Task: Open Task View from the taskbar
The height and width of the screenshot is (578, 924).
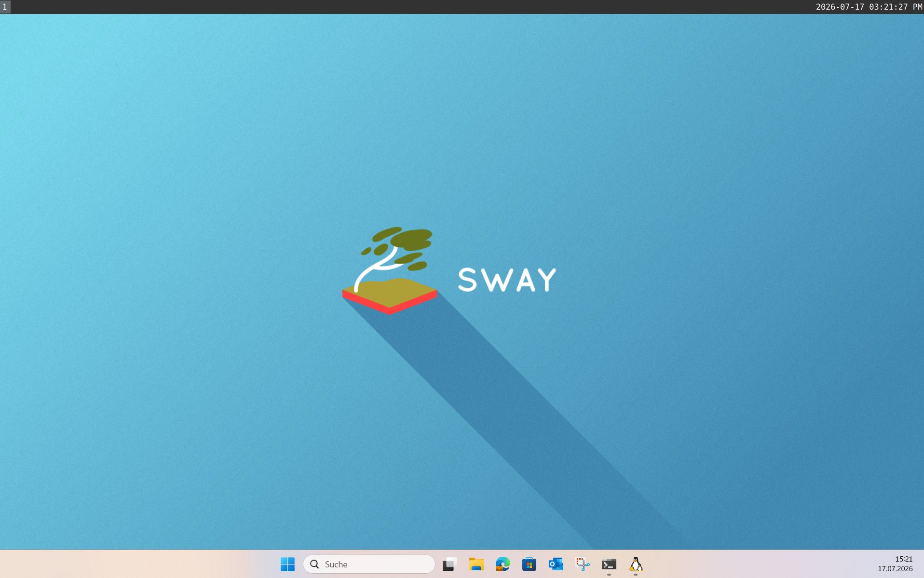Action: (449, 564)
